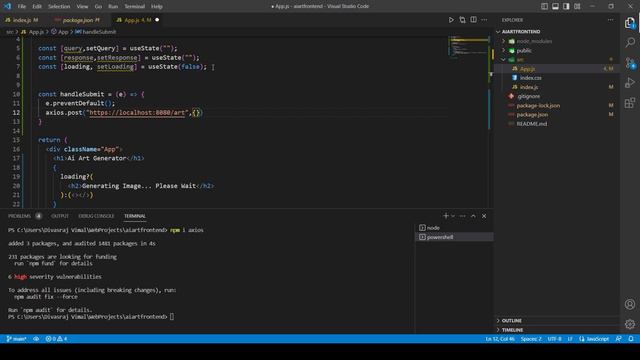
Task: Open the Selection menu
Action: click(59, 7)
